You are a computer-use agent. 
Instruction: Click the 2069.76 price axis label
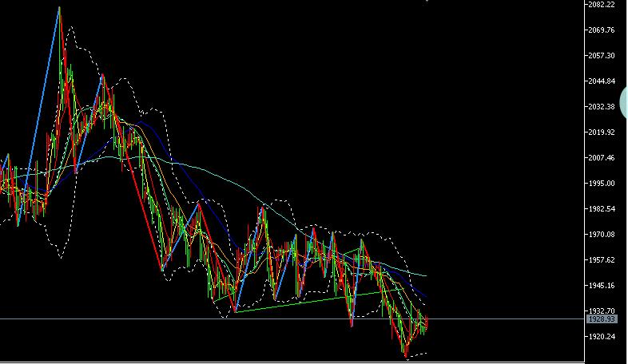tap(601, 30)
